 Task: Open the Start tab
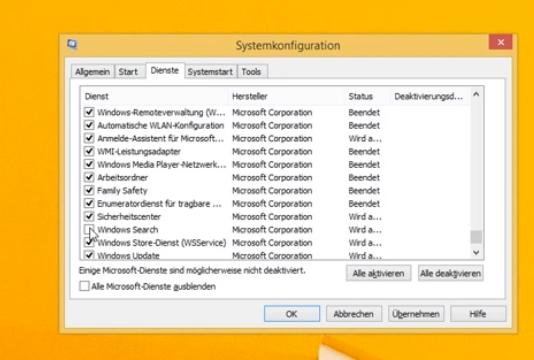tap(128, 72)
